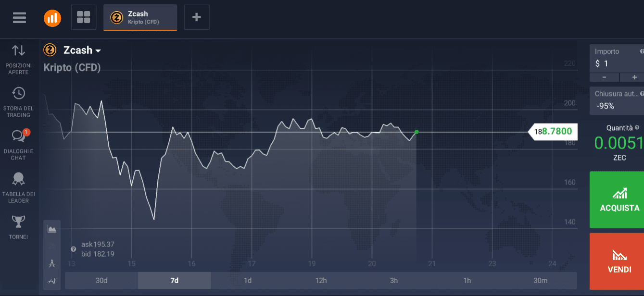644x296 pixels.
Task: Click the bid 182.19 price text
Action: tap(98, 254)
